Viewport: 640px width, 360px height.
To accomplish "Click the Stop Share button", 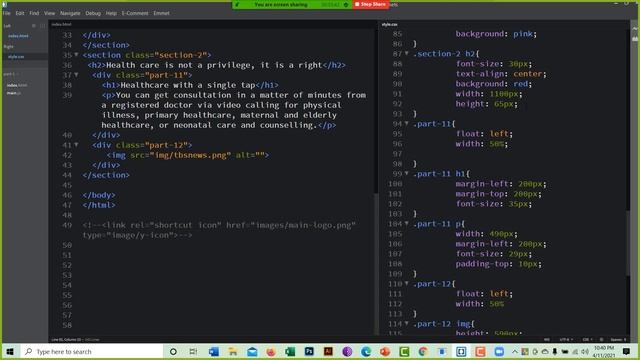I will [x=371, y=4].
